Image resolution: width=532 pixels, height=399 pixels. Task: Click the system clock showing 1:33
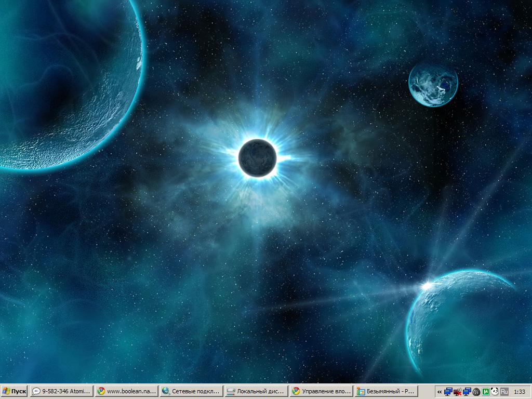click(519, 392)
